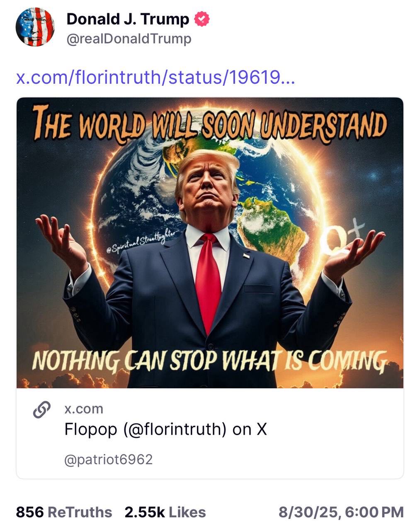The width and height of the screenshot is (420, 531).
Task: Click the 8/30/25, 6:00 PM timestamp
Action: [341, 512]
